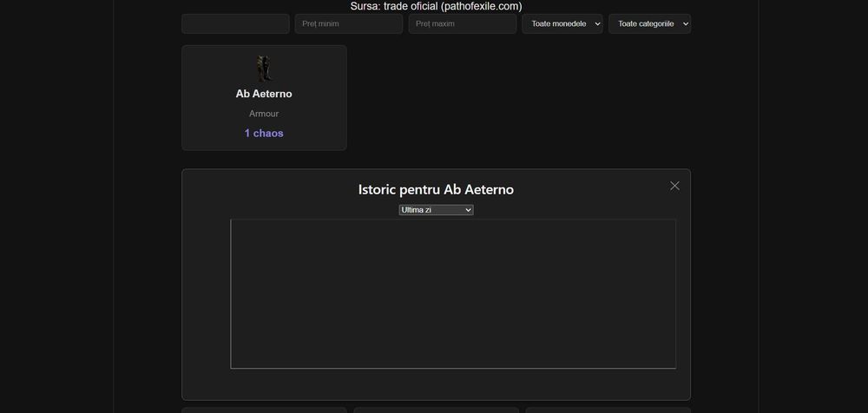Open the Ultima zi period dropdown
This screenshot has height=413, width=868.
pos(437,210)
